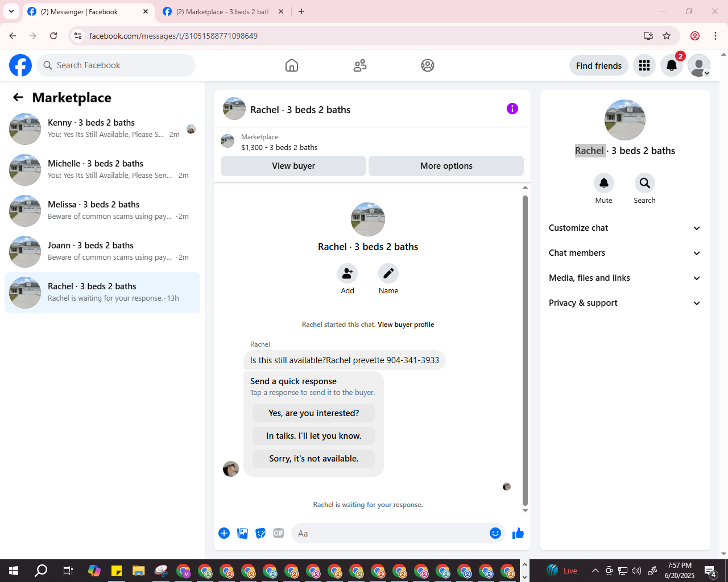
Task: Open the purple conversation information icon
Action: (512, 109)
